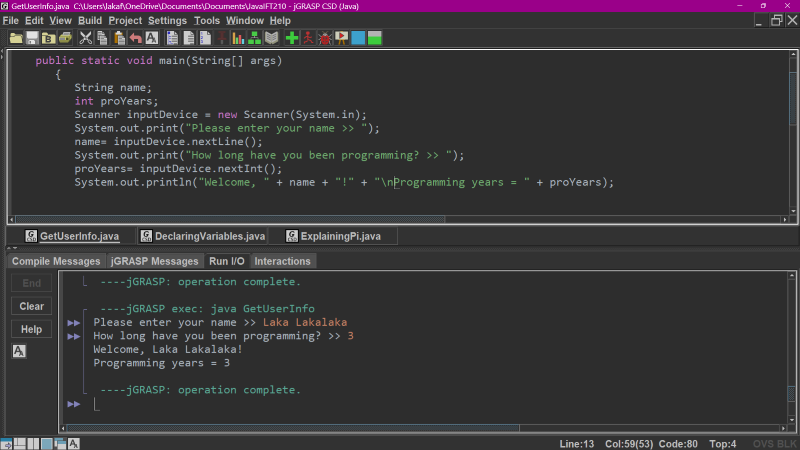The width and height of the screenshot is (800, 450).
Task: Click the 'Line:13' status bar text
Action: pos(577,444)
